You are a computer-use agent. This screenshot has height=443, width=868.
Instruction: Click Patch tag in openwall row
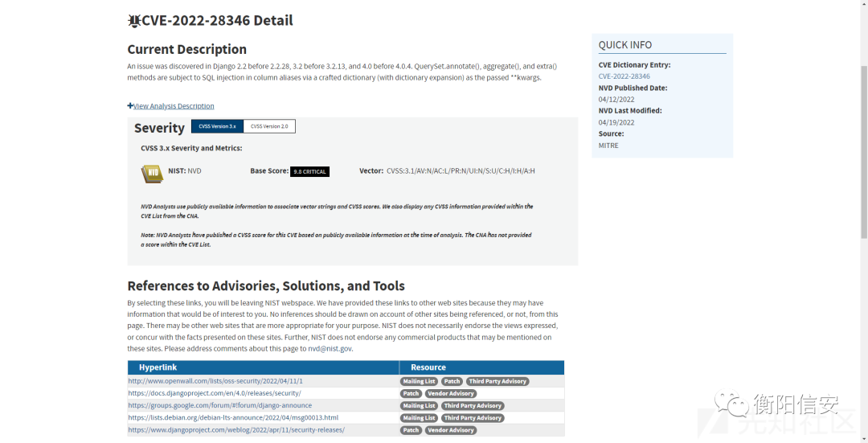point(452,382)
